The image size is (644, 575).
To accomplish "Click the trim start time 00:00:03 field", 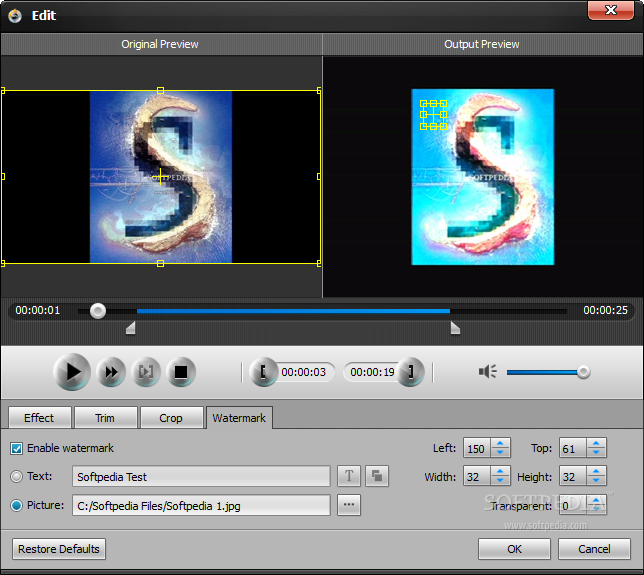I will click(x=304, y=372).
